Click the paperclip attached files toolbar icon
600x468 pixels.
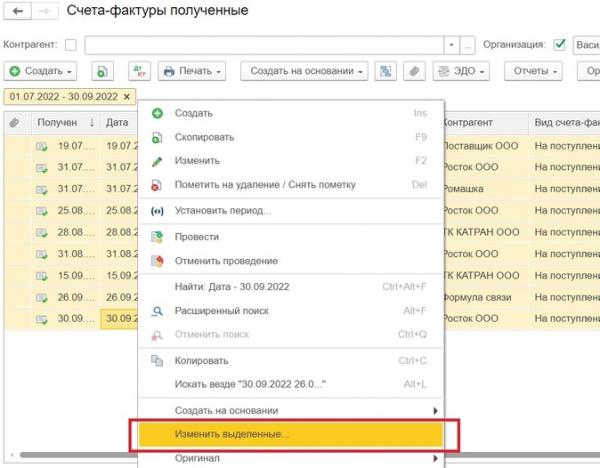point(414,71)
